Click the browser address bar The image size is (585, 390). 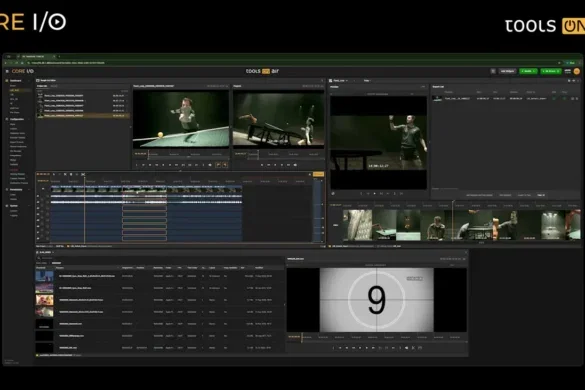click(x=291, y=63)
